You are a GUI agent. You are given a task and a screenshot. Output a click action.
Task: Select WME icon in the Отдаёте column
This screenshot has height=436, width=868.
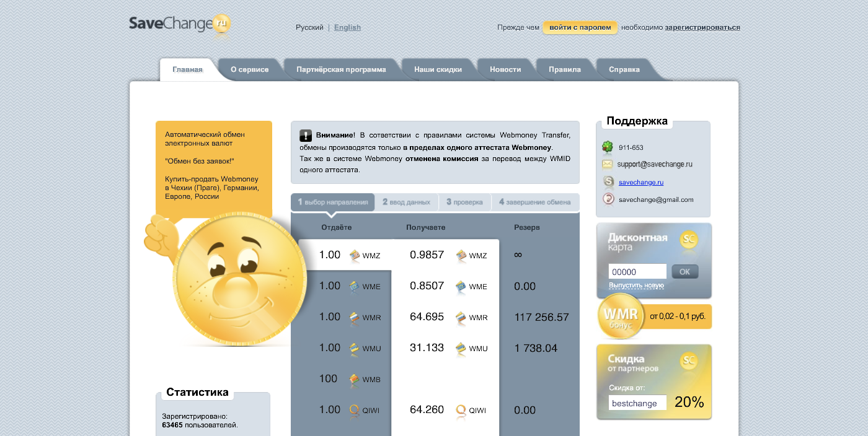point(355,286)
